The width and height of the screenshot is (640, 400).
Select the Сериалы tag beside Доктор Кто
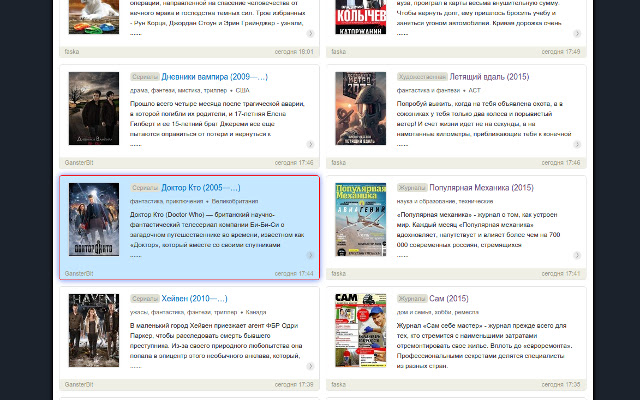pyautogui.click(x=145, y=188)
